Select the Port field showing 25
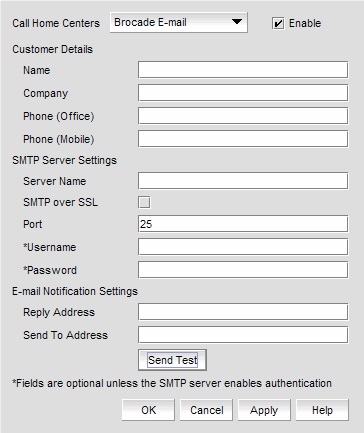 (x=243, y=224)
